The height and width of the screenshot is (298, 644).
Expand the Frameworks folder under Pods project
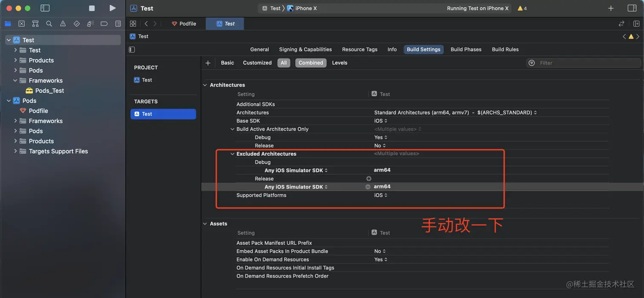click(15, 121)
